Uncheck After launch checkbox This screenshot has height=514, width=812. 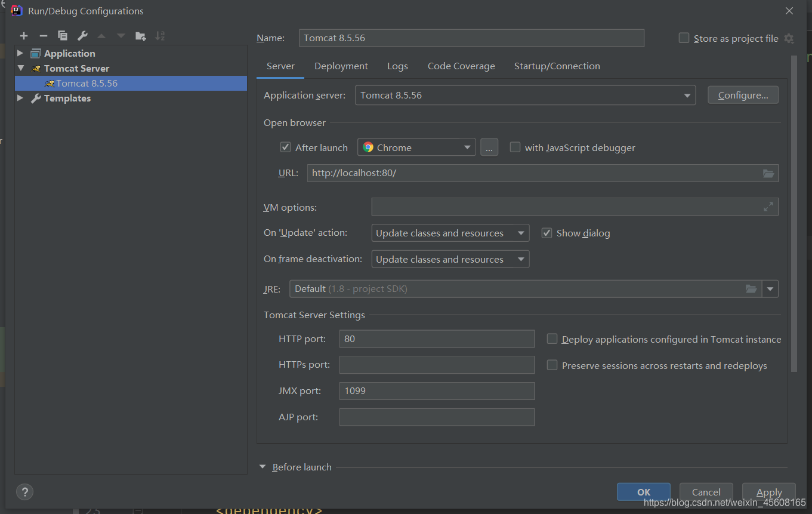[285, 147]
